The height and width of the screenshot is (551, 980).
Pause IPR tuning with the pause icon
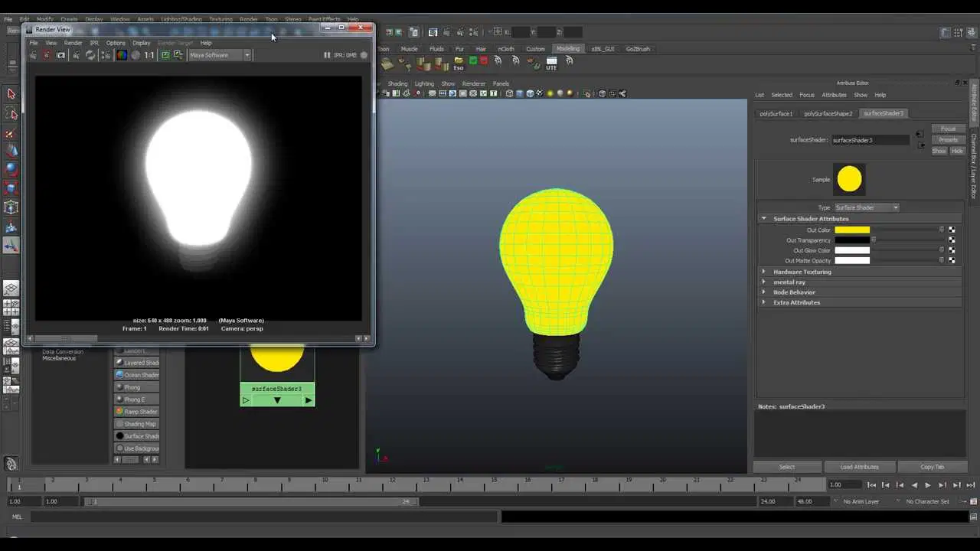pos(327,55)
